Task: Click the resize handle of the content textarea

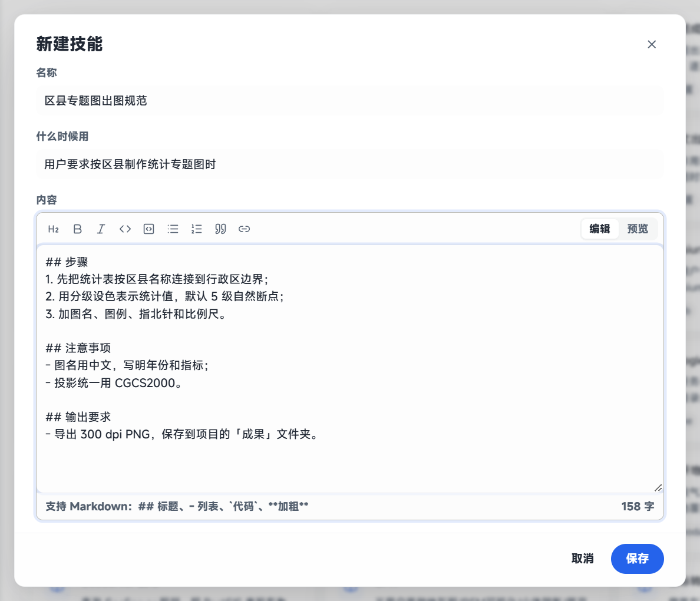Action: pyautogui.click(x=658, y=488)
